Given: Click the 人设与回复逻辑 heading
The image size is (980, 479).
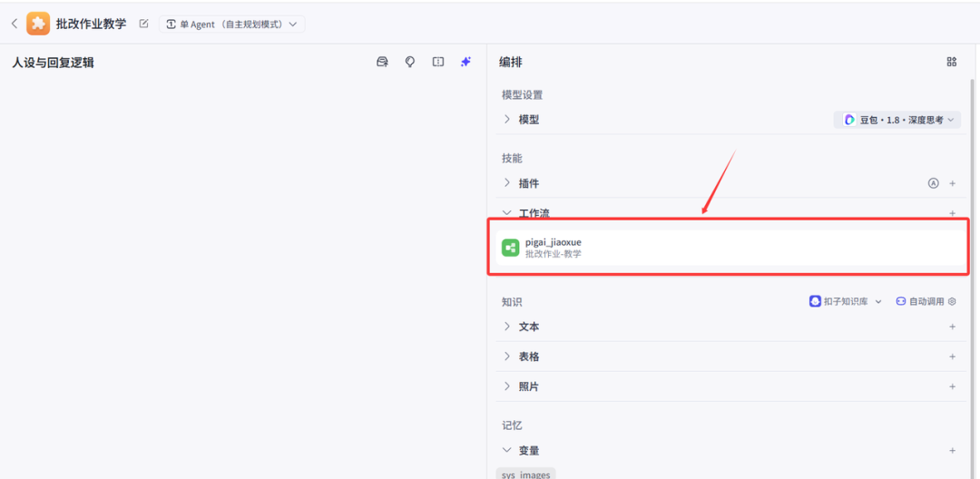Looking at the screenshot, I should [54, 63].
